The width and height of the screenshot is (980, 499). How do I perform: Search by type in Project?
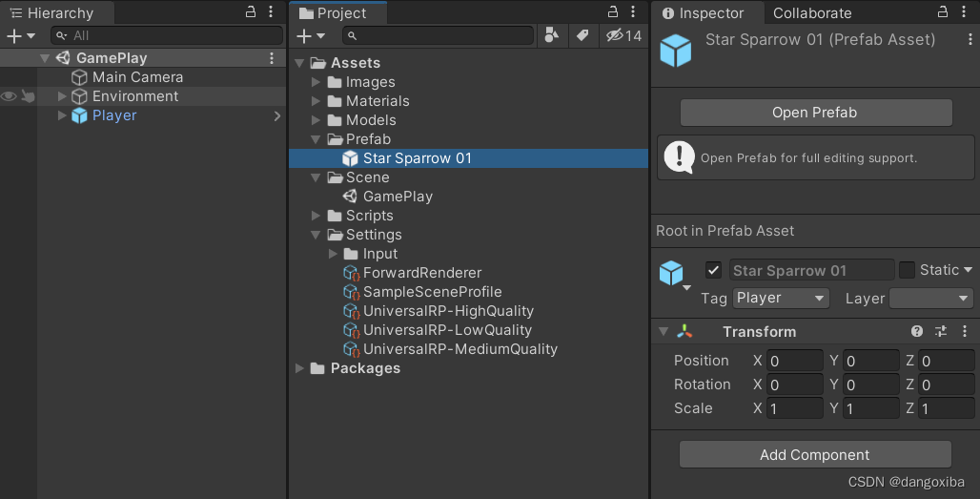(x=552, y=35)
